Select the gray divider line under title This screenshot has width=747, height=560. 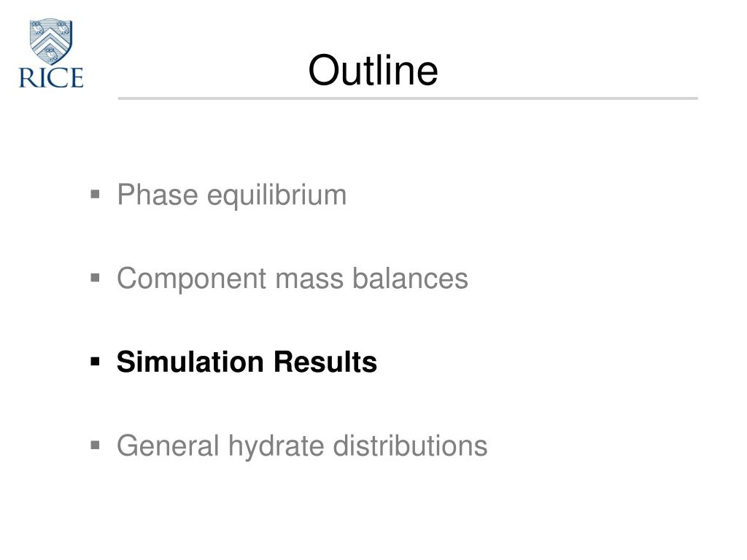point(408,98)
